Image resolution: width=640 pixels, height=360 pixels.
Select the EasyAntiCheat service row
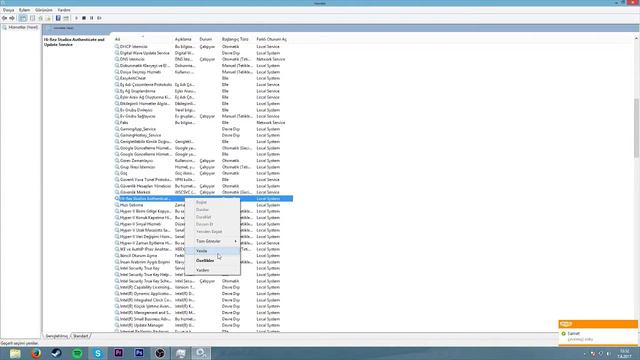coord(203,78)
